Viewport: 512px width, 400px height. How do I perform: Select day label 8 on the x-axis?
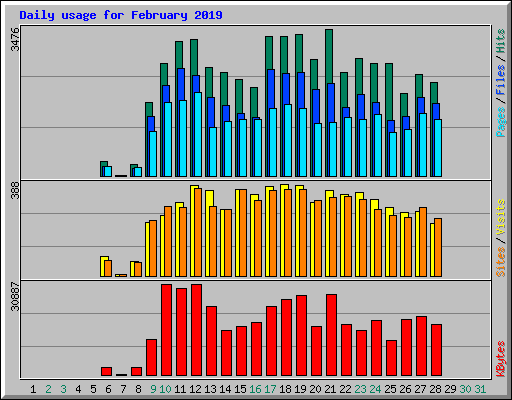(138, 389)
